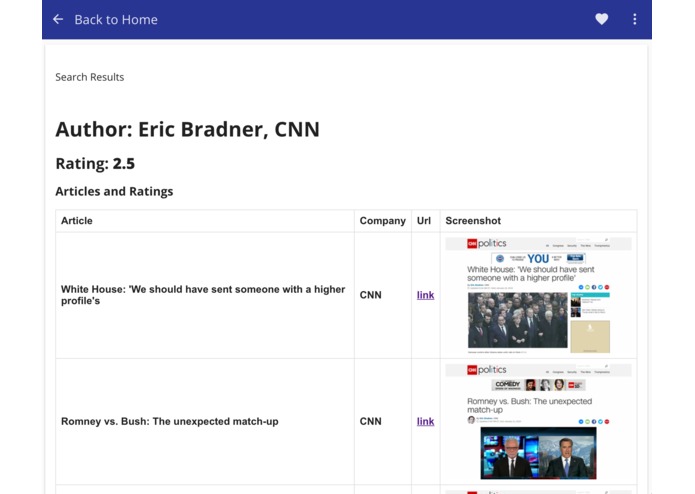Open the three-dot overflow menu

pos(635,19)
